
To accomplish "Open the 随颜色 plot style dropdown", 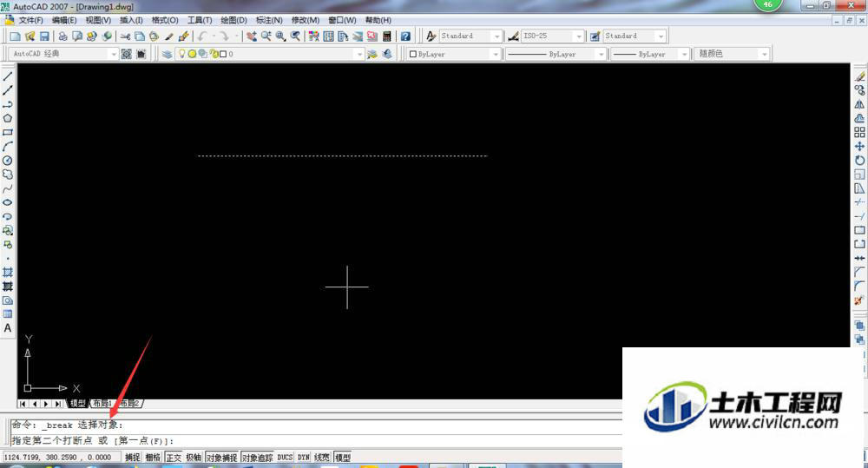I will point(765,55).
